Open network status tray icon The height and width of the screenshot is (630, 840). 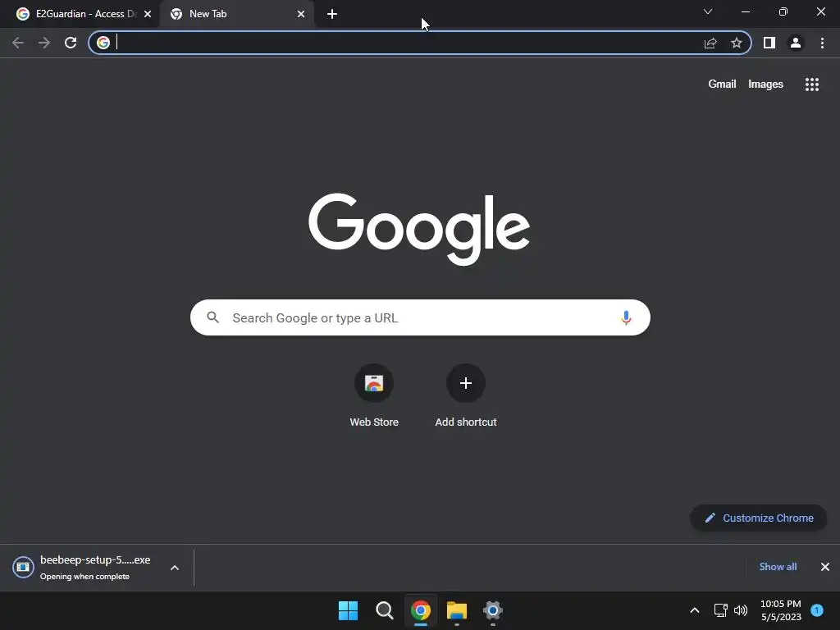pyautogui.click(x=720, y=610)
